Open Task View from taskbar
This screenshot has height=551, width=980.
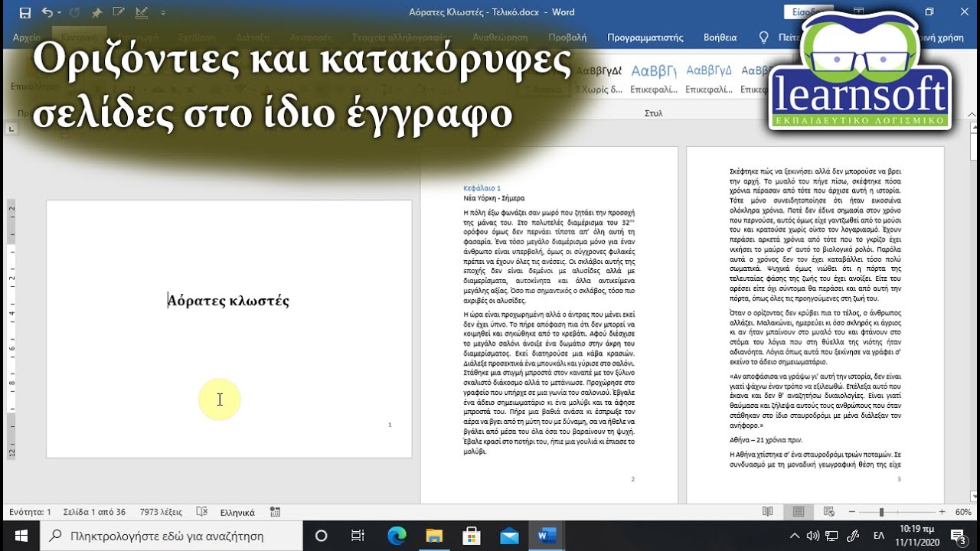pos(358,536)
